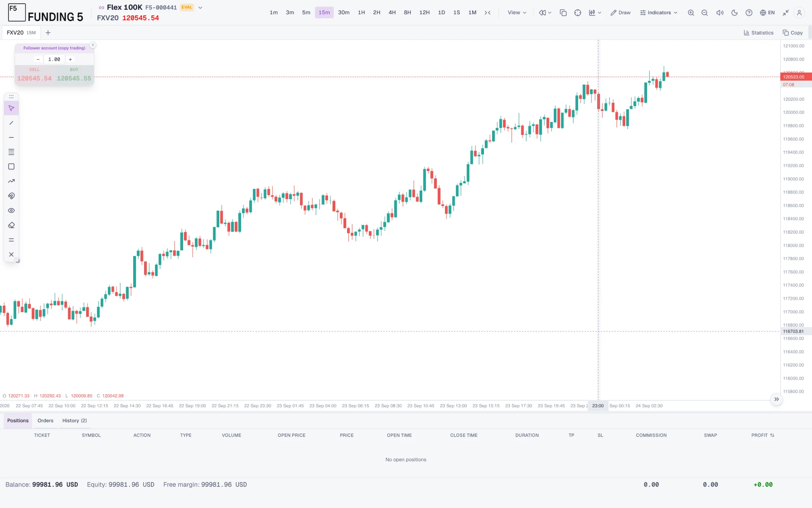Zoom in on the chart
The height and width of the screenshot is (508, 812).
click(691, 13)
